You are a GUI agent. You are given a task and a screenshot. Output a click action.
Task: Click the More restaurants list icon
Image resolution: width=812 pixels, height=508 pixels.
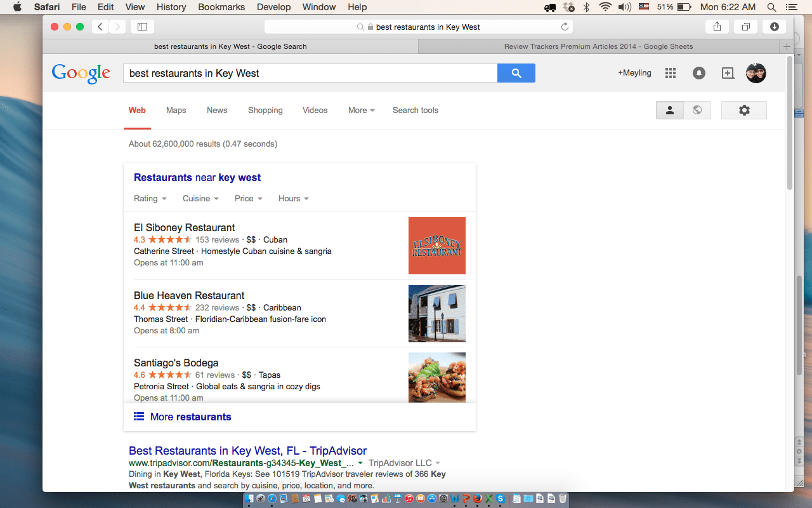(x=139, y=417)
